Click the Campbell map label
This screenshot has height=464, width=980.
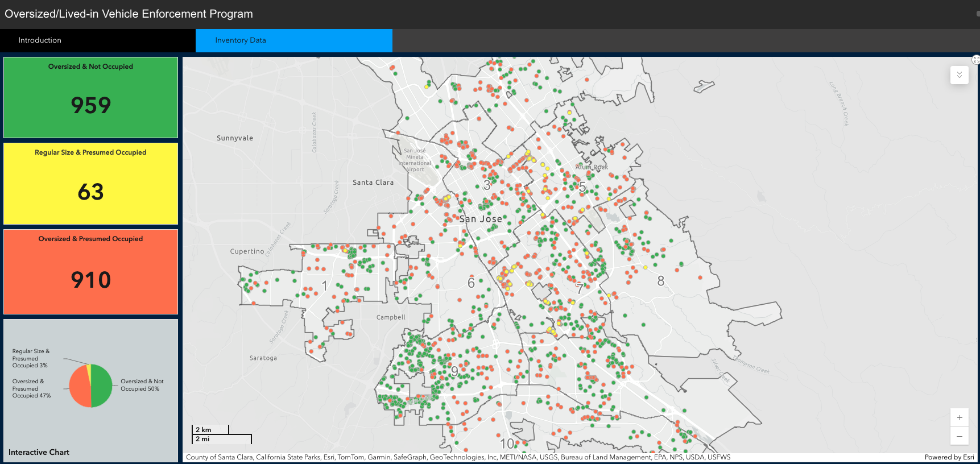[x=391, y=317]
